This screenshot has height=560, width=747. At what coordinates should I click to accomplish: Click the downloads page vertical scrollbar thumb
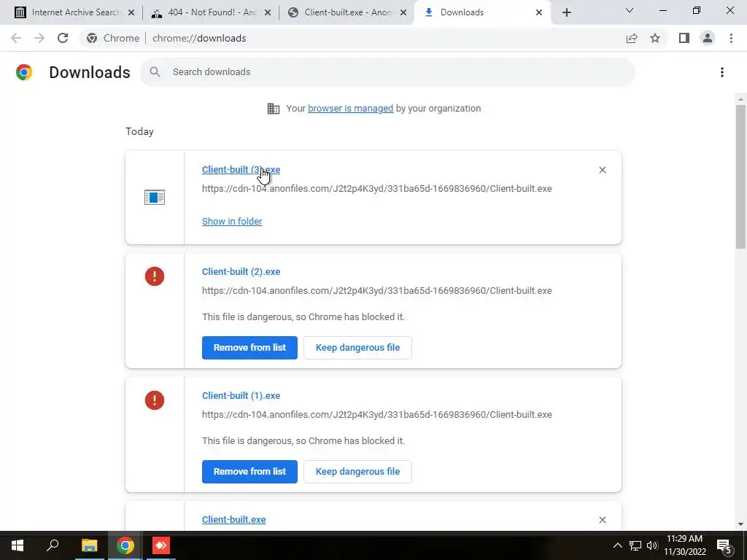coord(740,176)
